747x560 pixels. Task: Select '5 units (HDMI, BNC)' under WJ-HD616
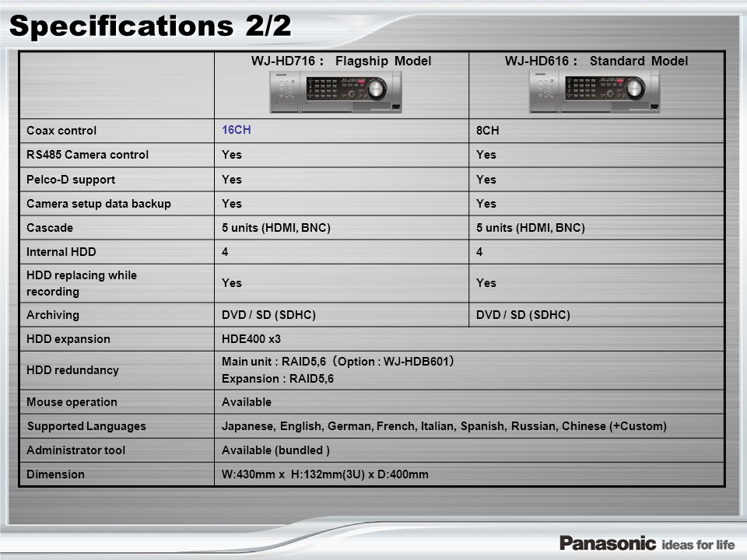point(530,228)
